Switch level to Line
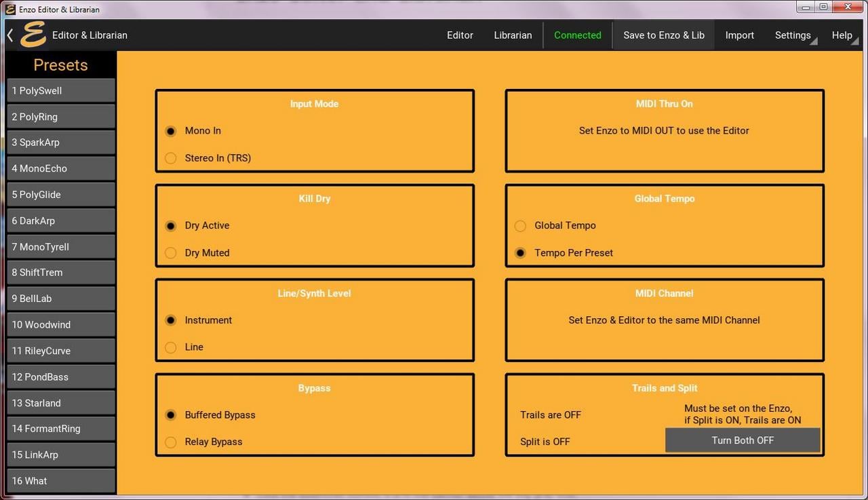 171,347
